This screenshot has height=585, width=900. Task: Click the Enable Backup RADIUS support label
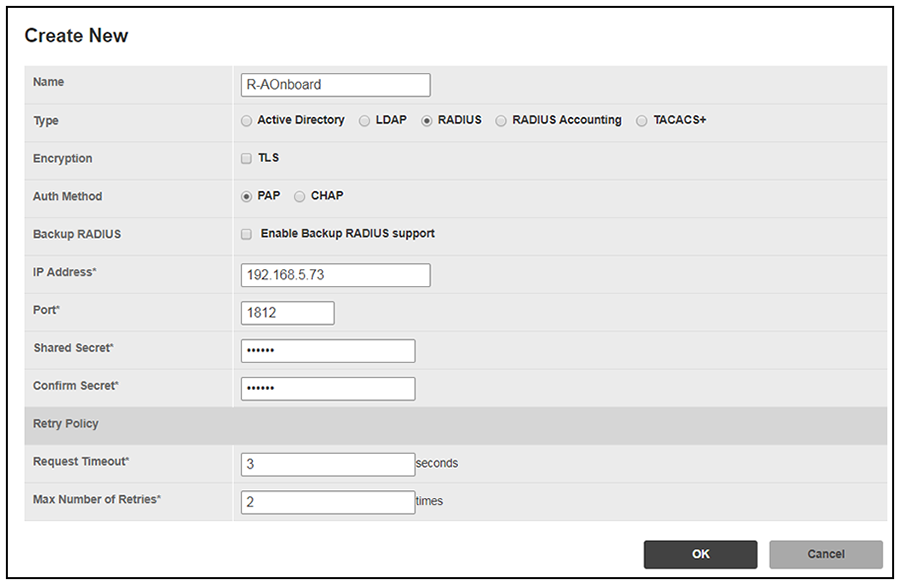coord(347,234)
